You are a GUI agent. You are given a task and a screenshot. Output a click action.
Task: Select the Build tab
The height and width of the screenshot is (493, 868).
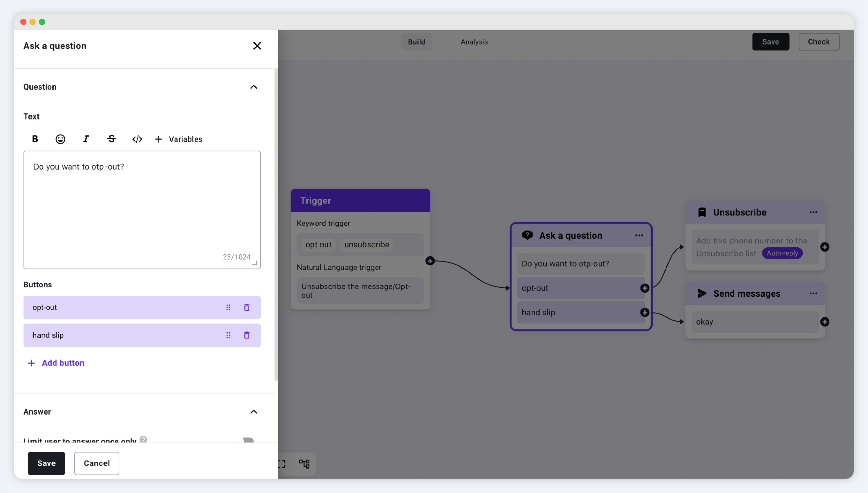[416, 42]
